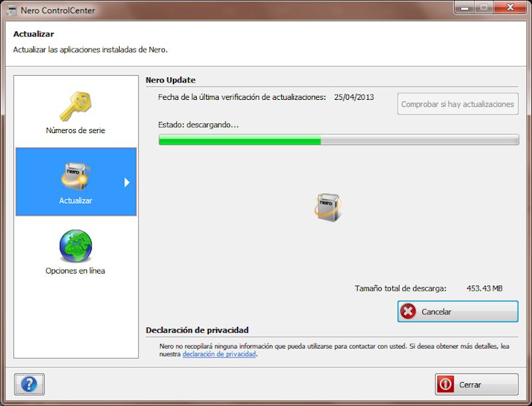Click the date 25/04/2013
Viewport: 532px width, 406px height.
pos(354,97)
